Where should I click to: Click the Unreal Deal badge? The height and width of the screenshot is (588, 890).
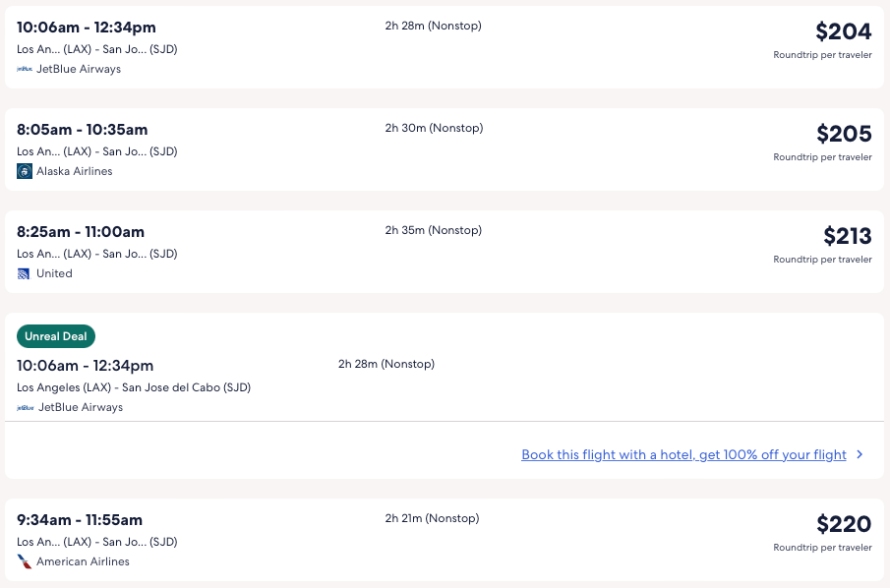56,336
